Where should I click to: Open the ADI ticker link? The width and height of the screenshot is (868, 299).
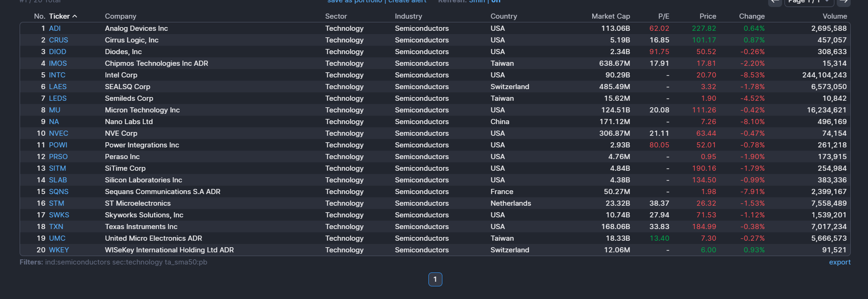point(55,28)
